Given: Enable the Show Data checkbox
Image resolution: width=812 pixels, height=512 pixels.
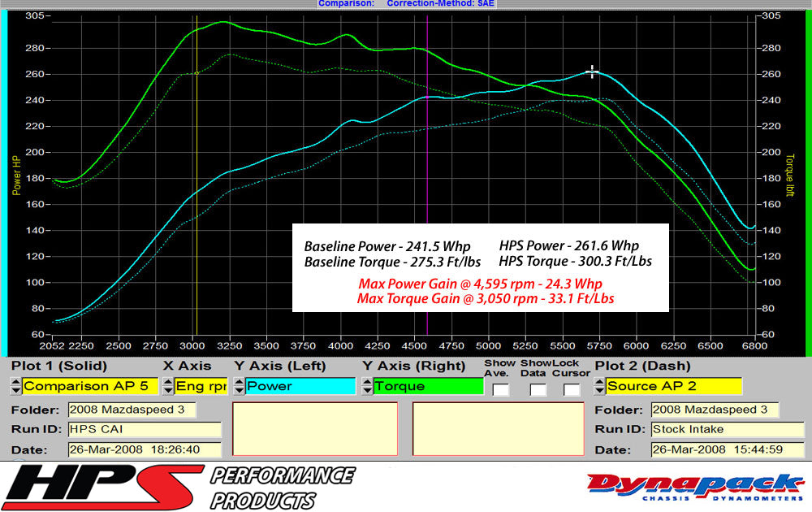Looking at the screenshot, I should [538, 388].
